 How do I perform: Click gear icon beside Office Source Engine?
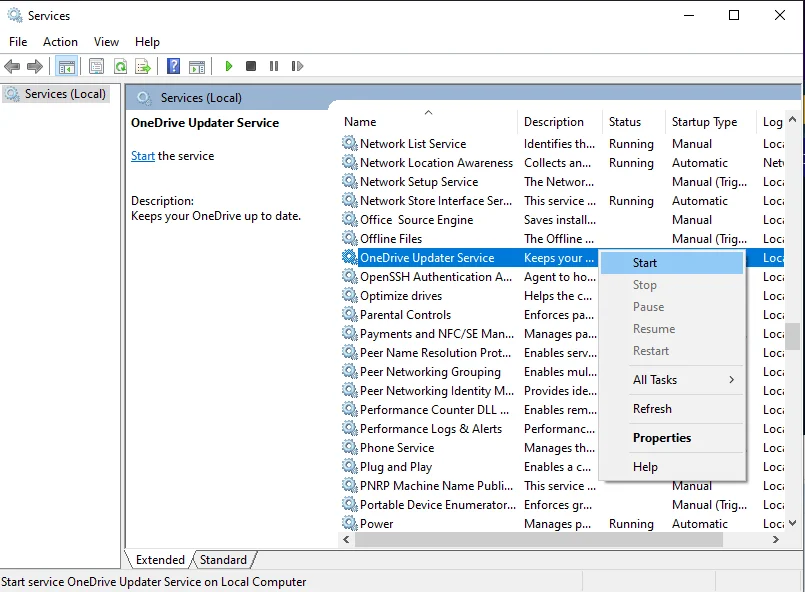click(x=350, y=219)
